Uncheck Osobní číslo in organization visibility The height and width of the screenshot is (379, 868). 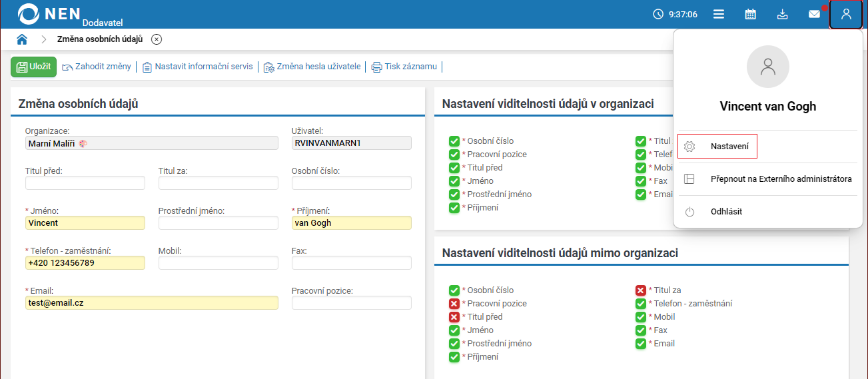click(x=454, y=141)
